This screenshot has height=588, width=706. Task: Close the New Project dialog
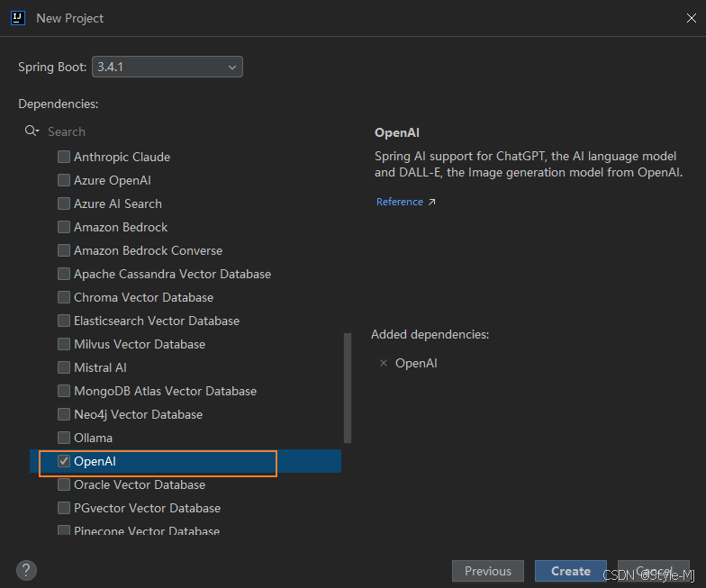(x=692, y=18)
